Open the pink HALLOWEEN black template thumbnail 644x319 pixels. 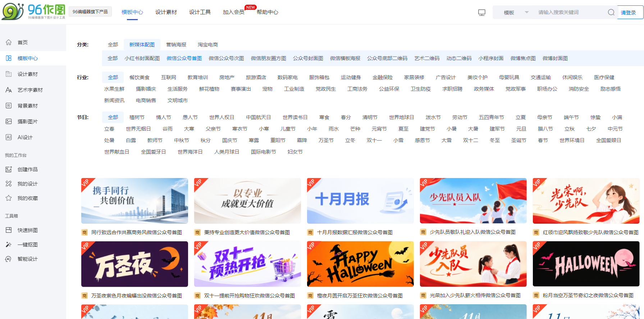coord(586,264)
